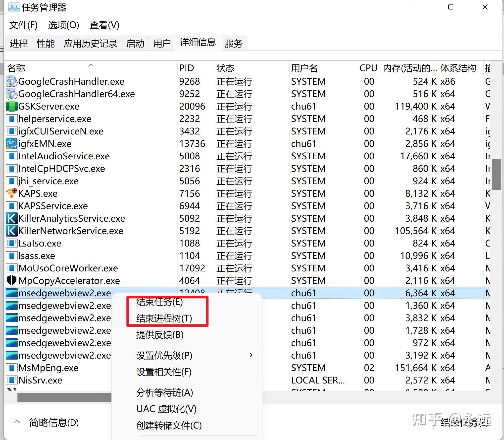
Task: Switch to the 性能 tab
Action: (46, 43)
